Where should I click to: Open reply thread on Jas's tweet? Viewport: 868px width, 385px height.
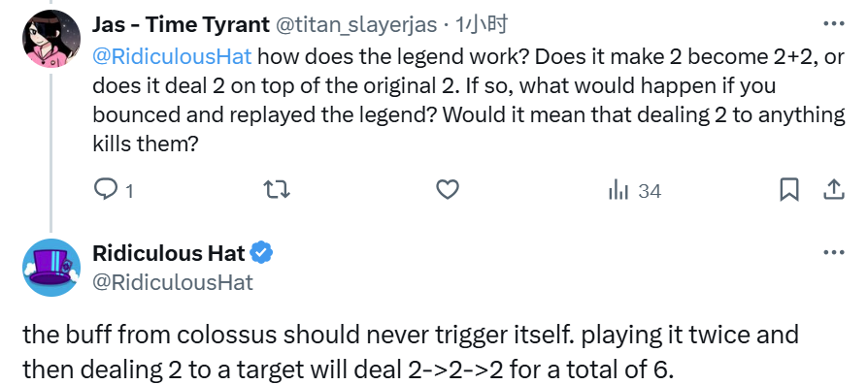[105, 190]
